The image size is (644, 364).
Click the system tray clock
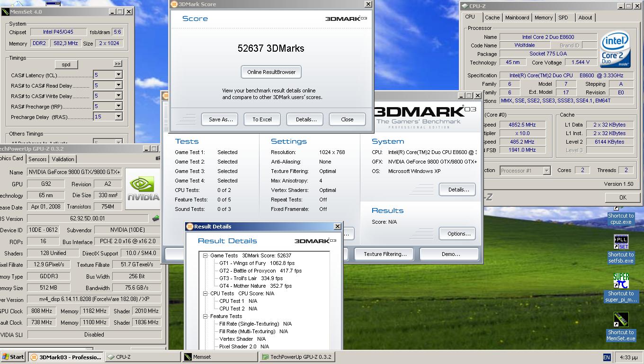pos(628,357)
